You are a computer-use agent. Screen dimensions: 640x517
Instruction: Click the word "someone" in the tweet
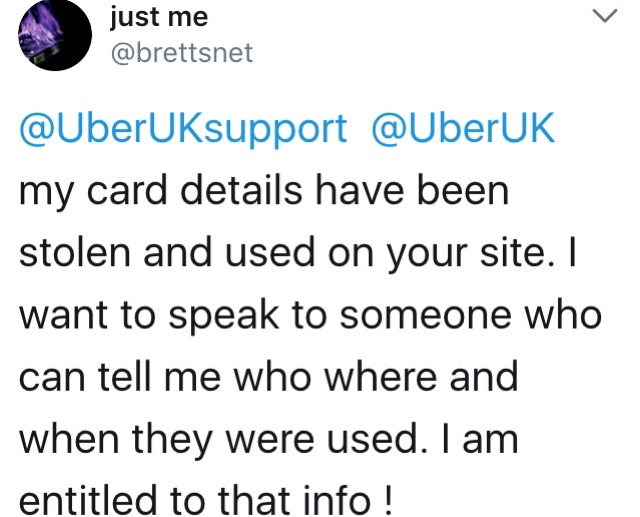pos(426,315)
